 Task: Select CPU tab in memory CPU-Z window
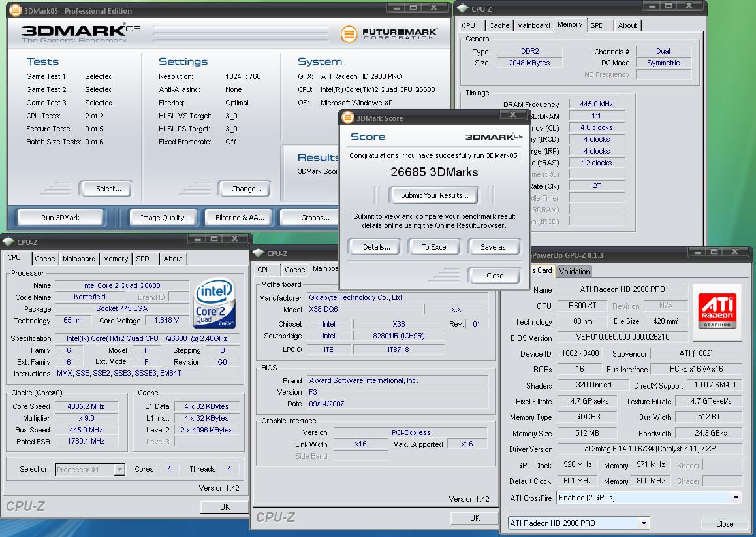[x=468, y=25]
